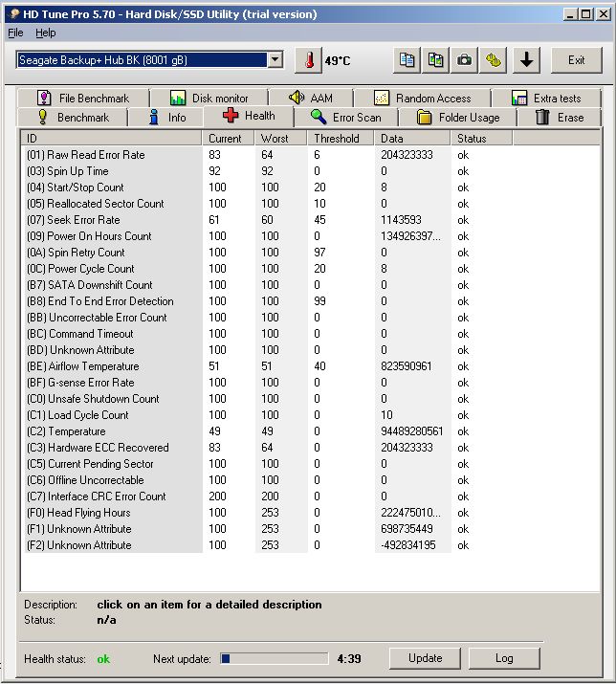Switch to the AAM tab
Viewport: 616px width, 684px height.
click(311, 99)
